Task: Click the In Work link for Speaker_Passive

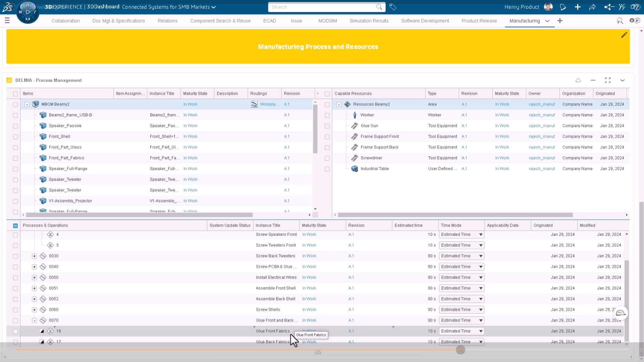Action: pos(190,126)
